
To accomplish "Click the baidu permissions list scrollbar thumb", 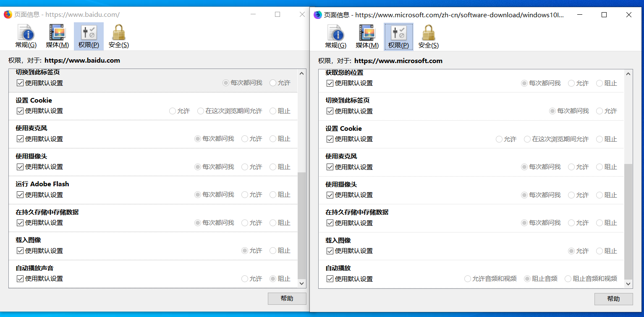I will point(302,226).
